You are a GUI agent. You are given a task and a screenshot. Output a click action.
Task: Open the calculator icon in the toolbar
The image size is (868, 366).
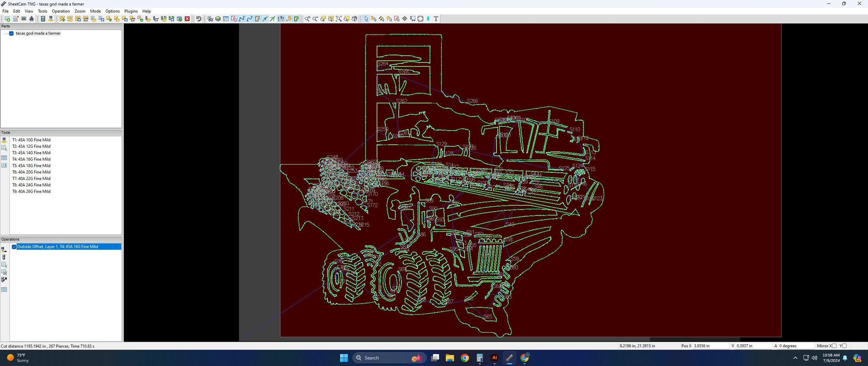click(x=43, y=19)
